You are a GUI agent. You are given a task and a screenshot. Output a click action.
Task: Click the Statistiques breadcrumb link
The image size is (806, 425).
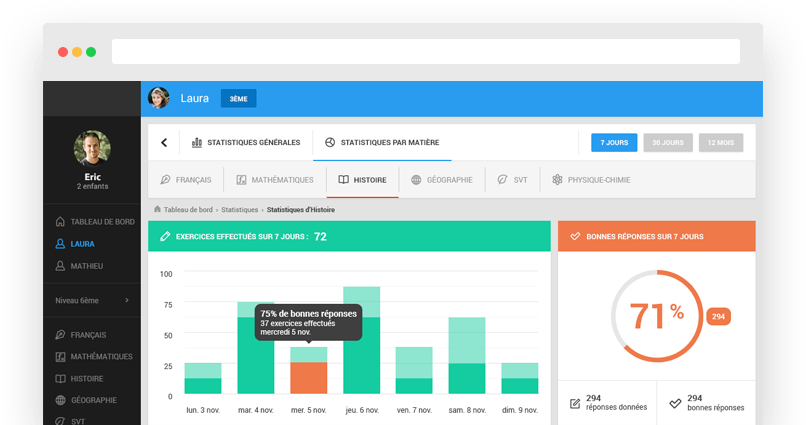[x=239, y=210]
